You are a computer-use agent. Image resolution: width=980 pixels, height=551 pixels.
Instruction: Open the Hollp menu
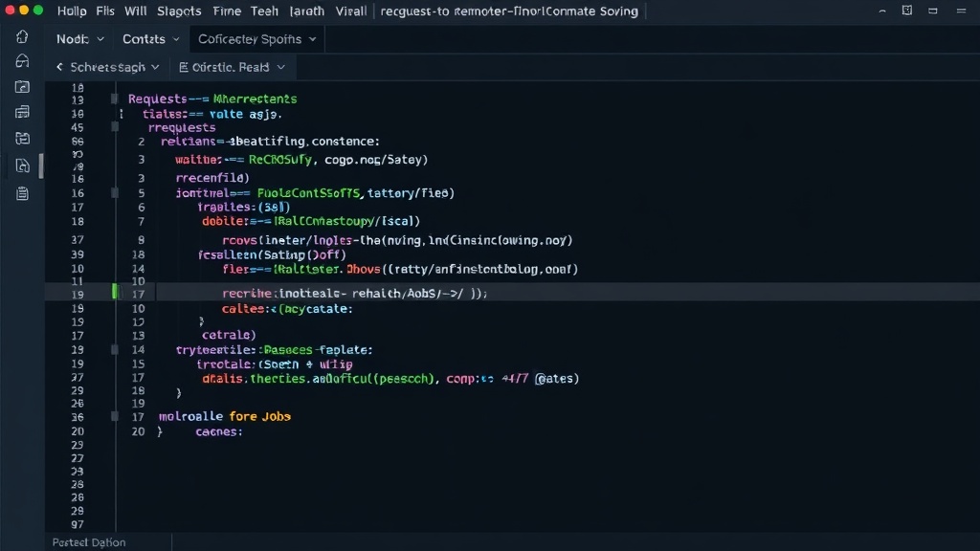(x=72, y=11)
